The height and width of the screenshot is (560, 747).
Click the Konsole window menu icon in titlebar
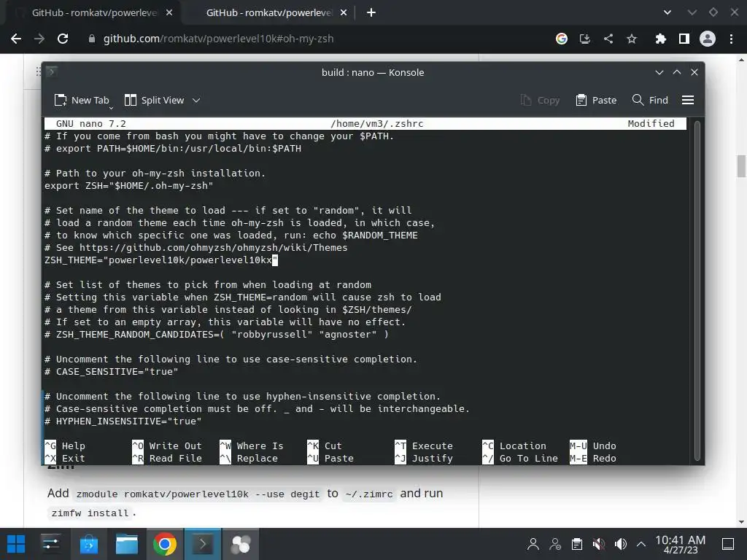[x=52, y=71]
